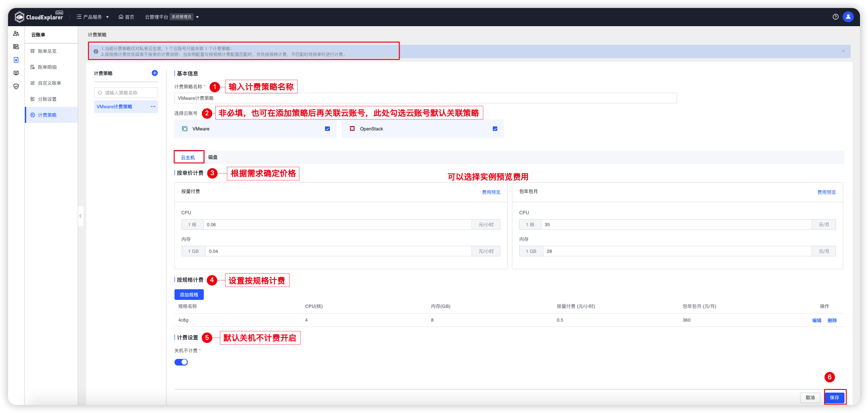Click the VMware platform icon
The height and width of the screenshot is (413, 868).
click(x=185, y=129)
